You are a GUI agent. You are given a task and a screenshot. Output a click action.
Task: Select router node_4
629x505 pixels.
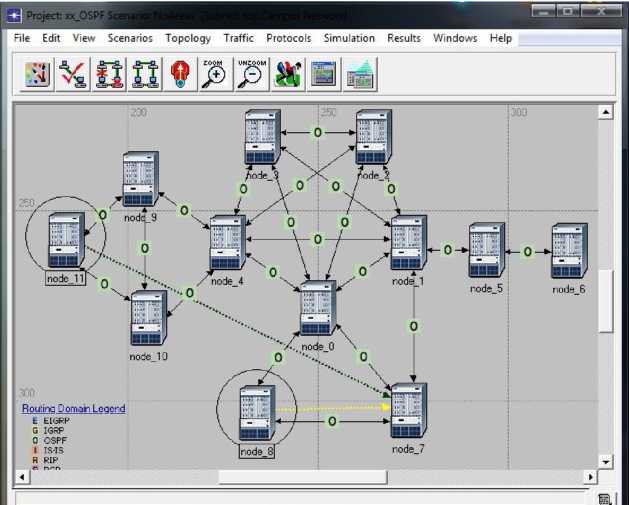(x=227, y=243)
